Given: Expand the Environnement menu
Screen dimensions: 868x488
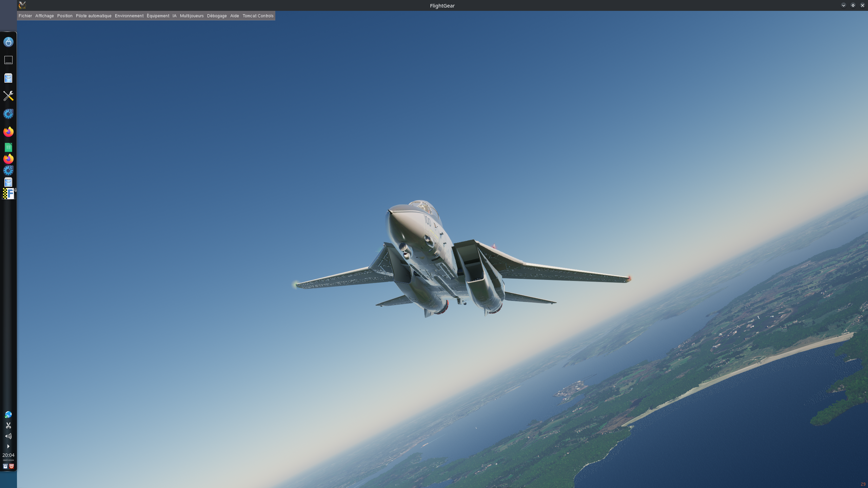Looking at the screenshot, I should 129,16.
